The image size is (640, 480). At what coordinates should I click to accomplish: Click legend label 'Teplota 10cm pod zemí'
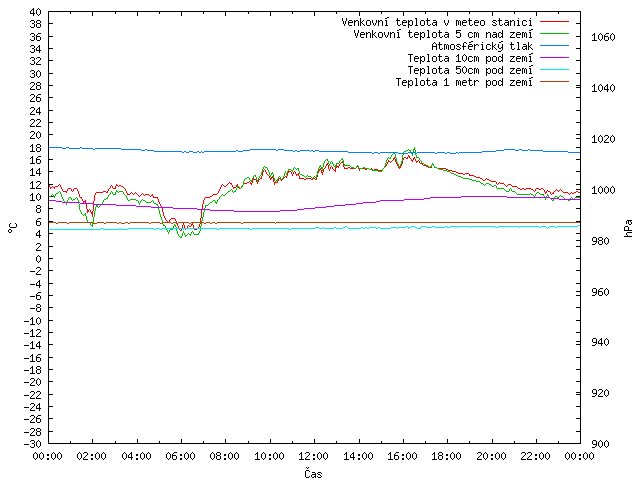coord(470,58)
